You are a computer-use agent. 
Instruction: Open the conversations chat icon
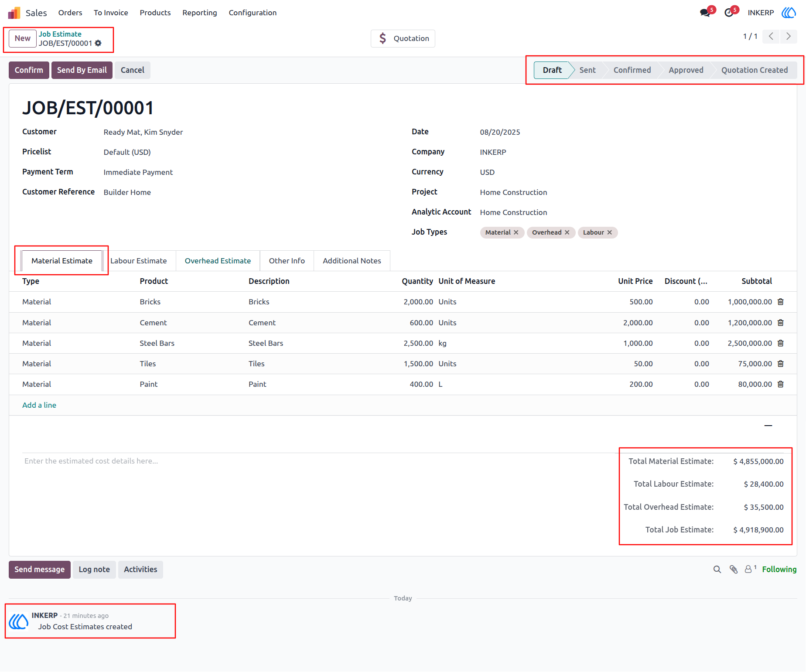click(x=705, y=13)
